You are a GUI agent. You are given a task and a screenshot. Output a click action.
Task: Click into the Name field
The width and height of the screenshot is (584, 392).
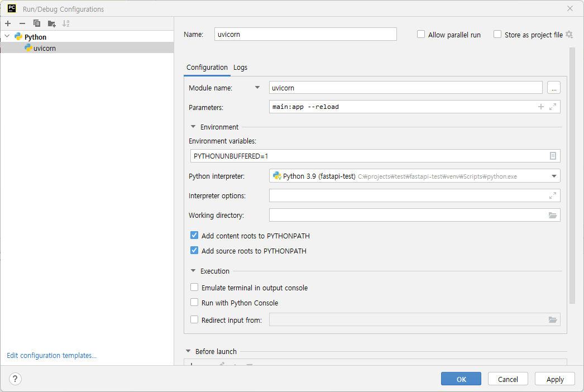[x=305, y=34]
